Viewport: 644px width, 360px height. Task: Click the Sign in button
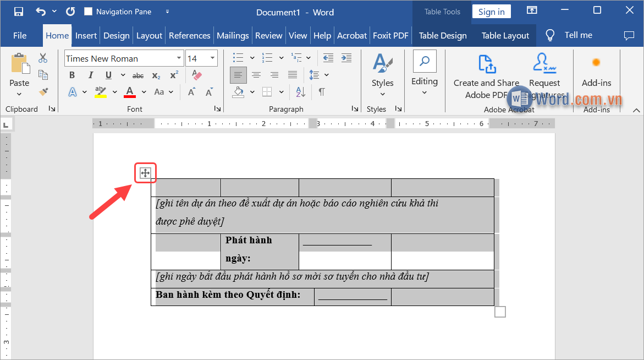(491, 12)
